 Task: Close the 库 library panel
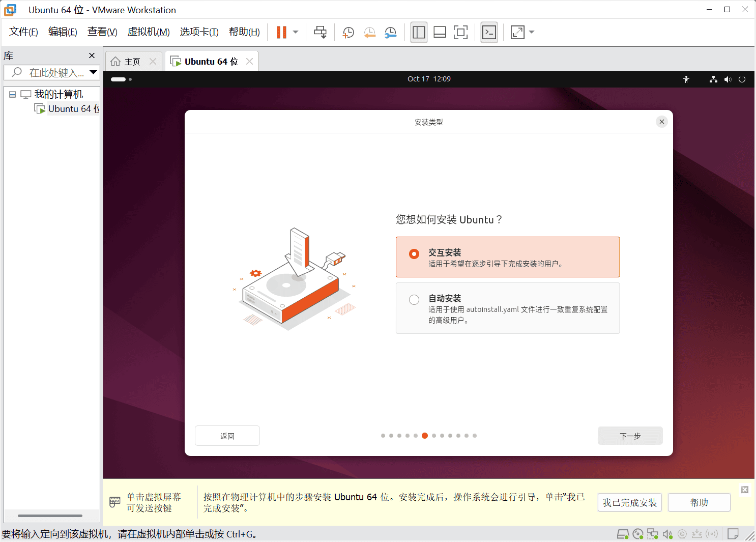coord(92,55)
